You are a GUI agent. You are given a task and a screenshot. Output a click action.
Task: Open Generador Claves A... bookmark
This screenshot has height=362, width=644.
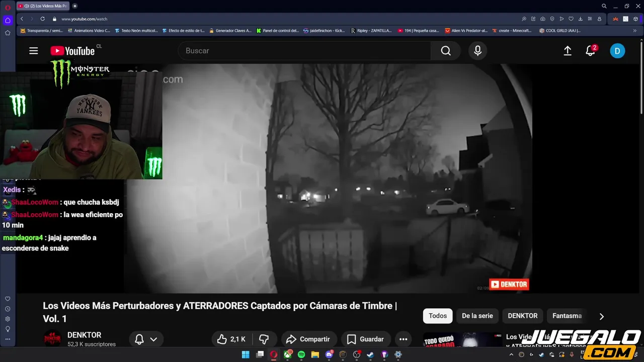point(230,31)
